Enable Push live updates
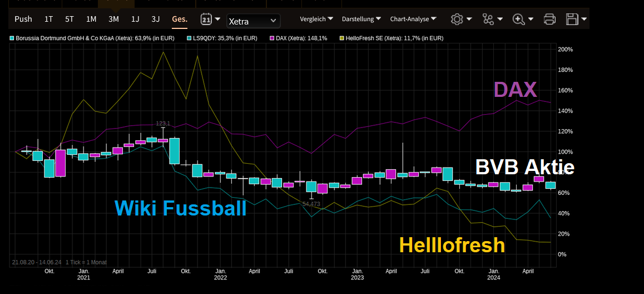Screen dimensions: 644x294 (x=23, y=19)
